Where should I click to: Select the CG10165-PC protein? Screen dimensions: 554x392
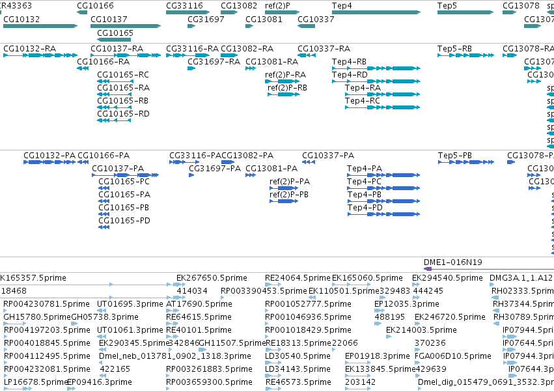tap(104, 188)
